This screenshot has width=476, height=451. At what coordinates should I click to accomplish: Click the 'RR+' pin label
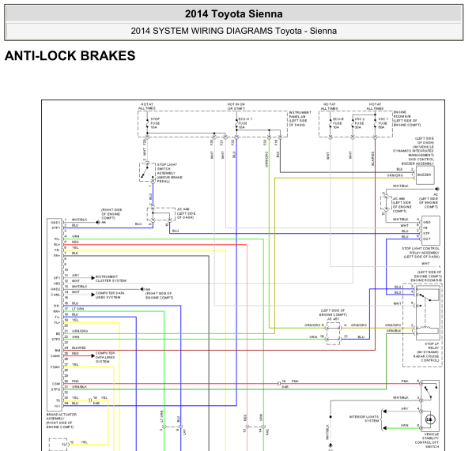(57, 311)
